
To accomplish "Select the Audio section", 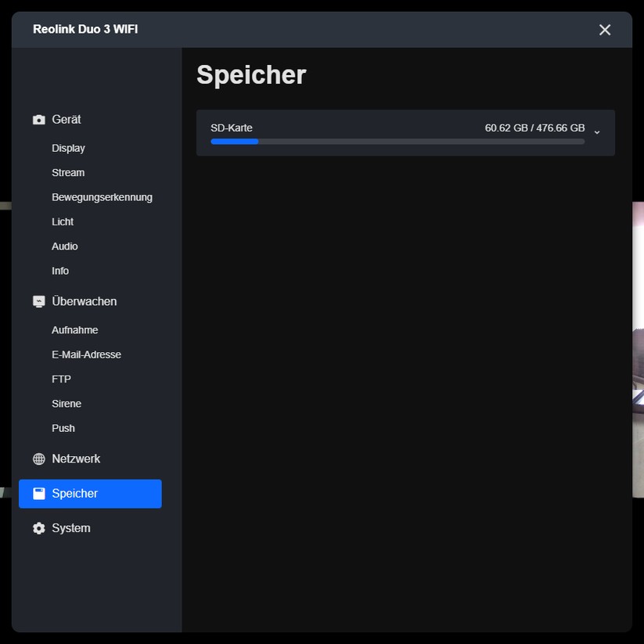I will click(64, 246).
